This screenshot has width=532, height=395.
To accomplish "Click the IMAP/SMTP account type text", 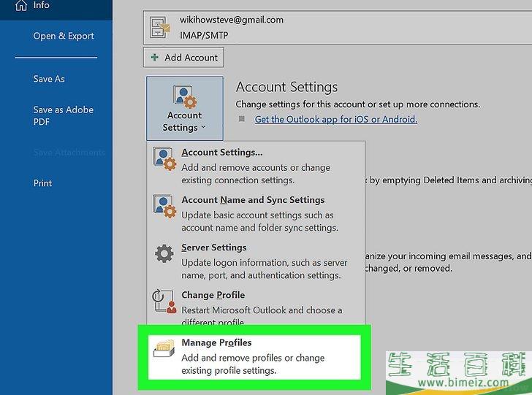I will click(204, 35).
